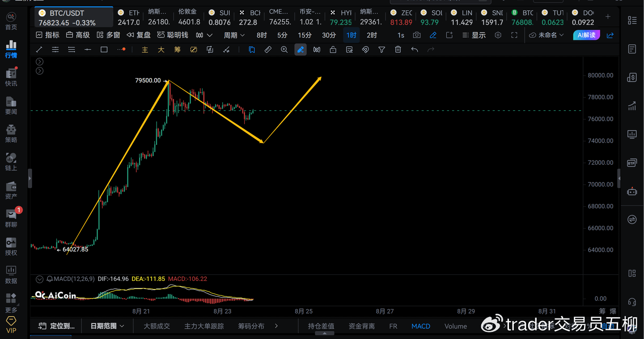644x339 pixels.
Task: Click the lock drawings icon
Action: (x=333, y=50)
